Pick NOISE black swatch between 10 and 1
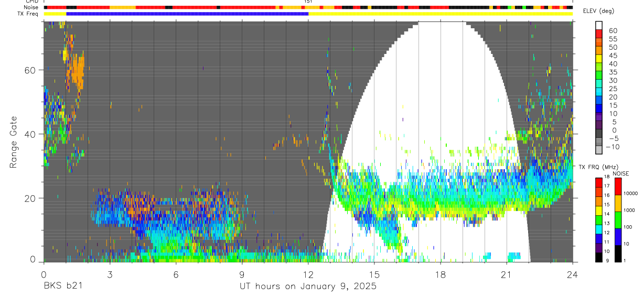Viewport: 644px width, 297px height. click(617, 253)
